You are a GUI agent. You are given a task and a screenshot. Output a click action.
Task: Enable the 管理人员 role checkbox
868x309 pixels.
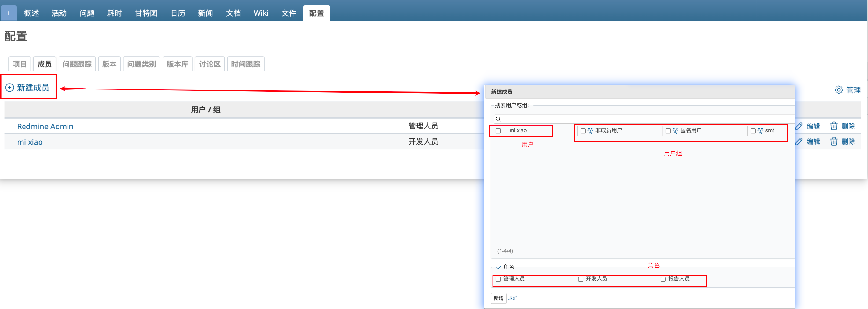point(498,279)
